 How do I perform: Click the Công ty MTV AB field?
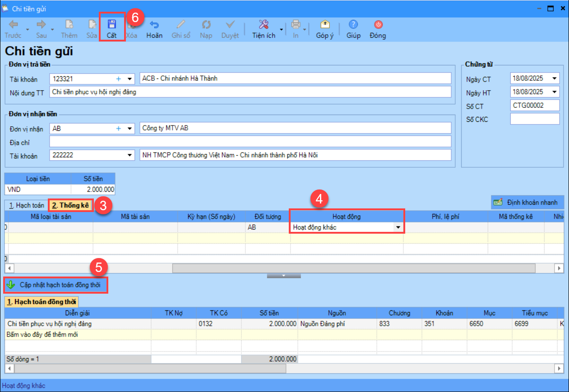tap(296, 128)
